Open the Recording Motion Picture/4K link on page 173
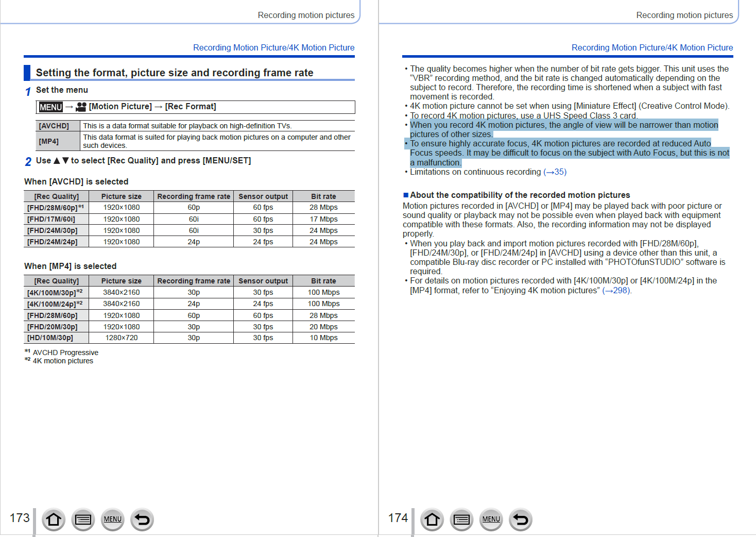 pos(274,47)
